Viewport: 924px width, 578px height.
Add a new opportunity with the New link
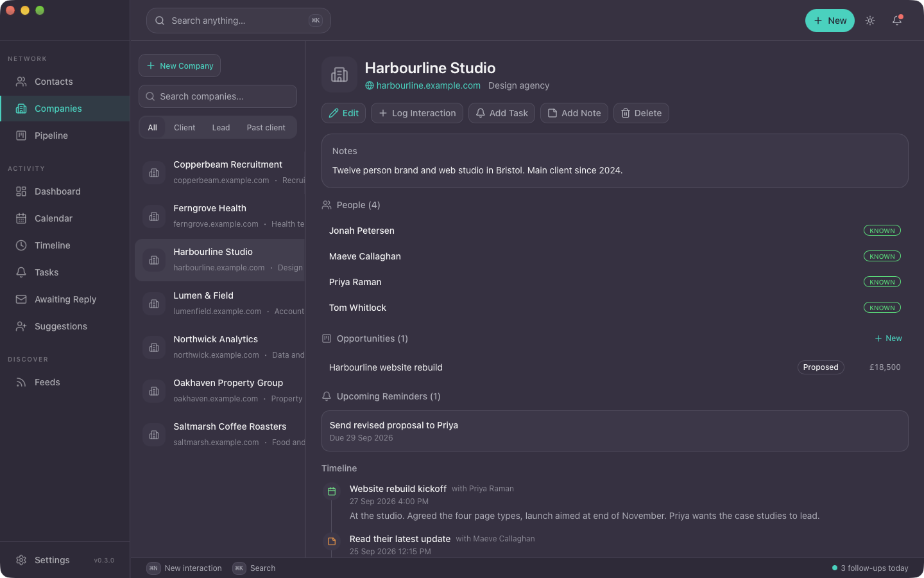pyautogui.click(x=888, y=338)
